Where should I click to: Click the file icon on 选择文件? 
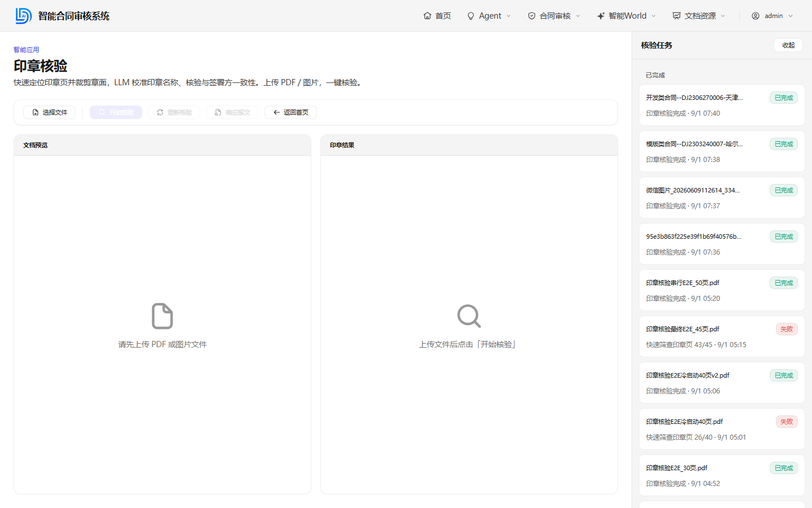point(36,112)
